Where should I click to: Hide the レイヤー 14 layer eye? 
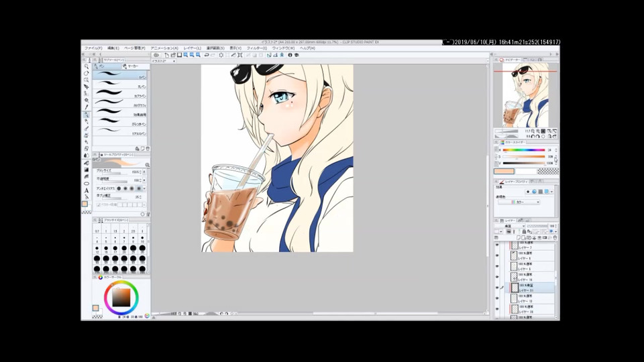[497, 277]
